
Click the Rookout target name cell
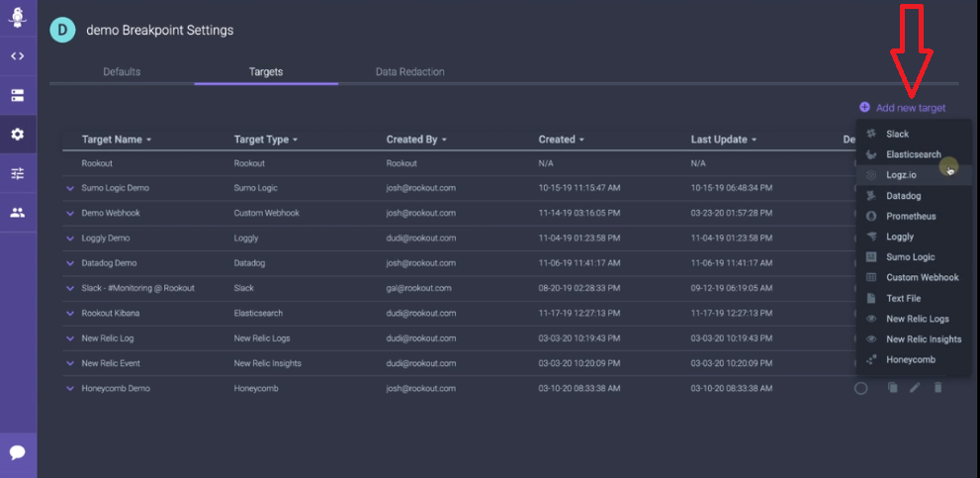97,163
